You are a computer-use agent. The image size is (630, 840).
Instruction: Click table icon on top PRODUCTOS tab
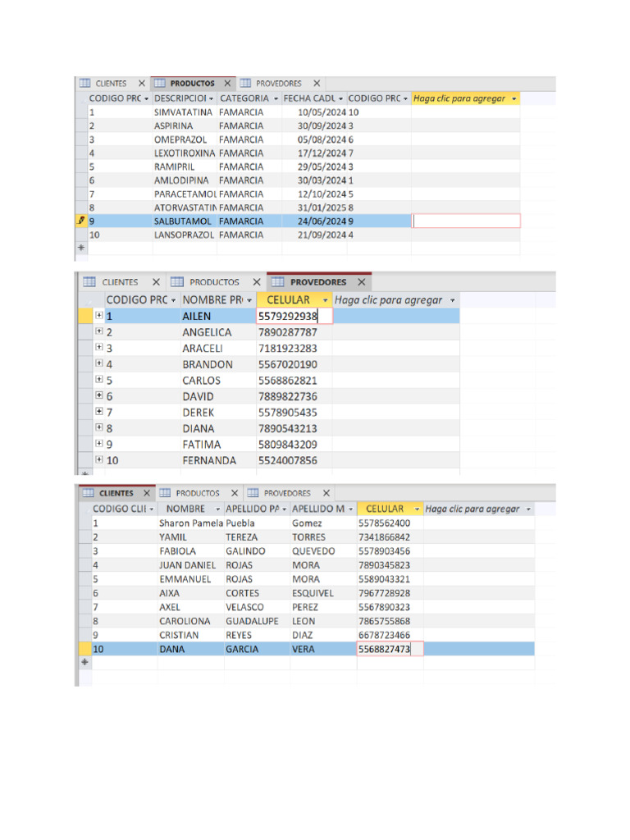click(160, 83)
